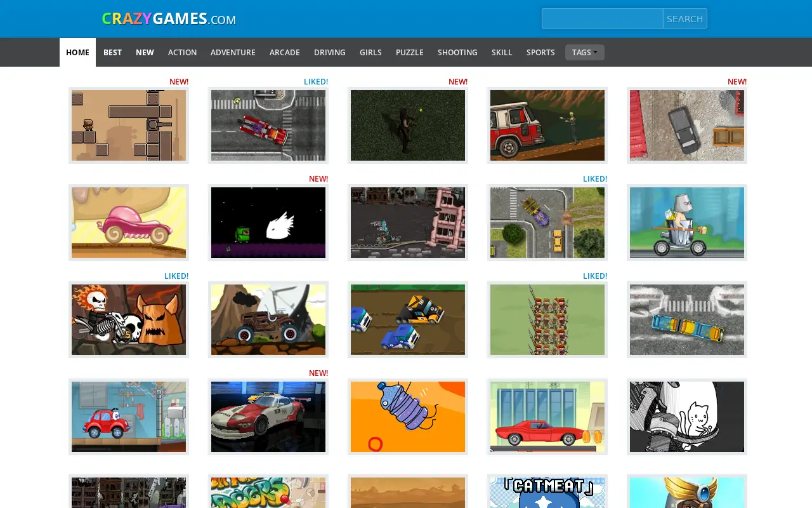812x508 pixels.
Task: Open the ruined city motorbike game
Action: coord(408,222)
